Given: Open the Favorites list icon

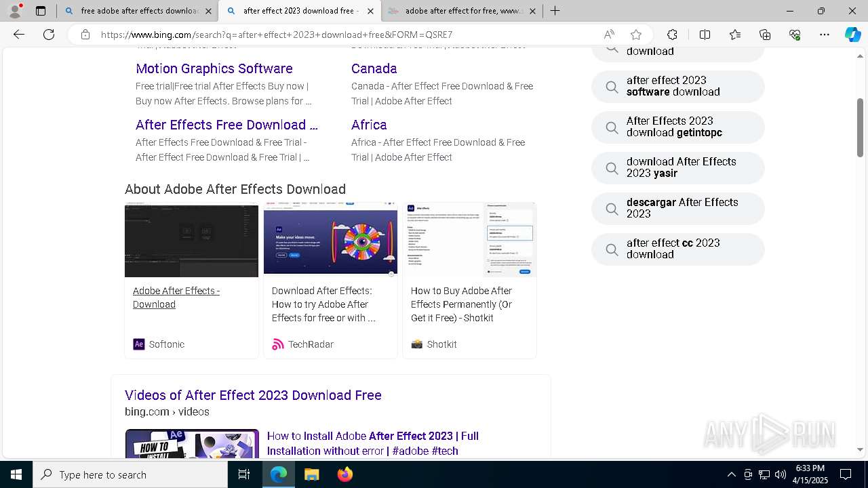Looking at the screenshot, I should (x=735, y=35).
